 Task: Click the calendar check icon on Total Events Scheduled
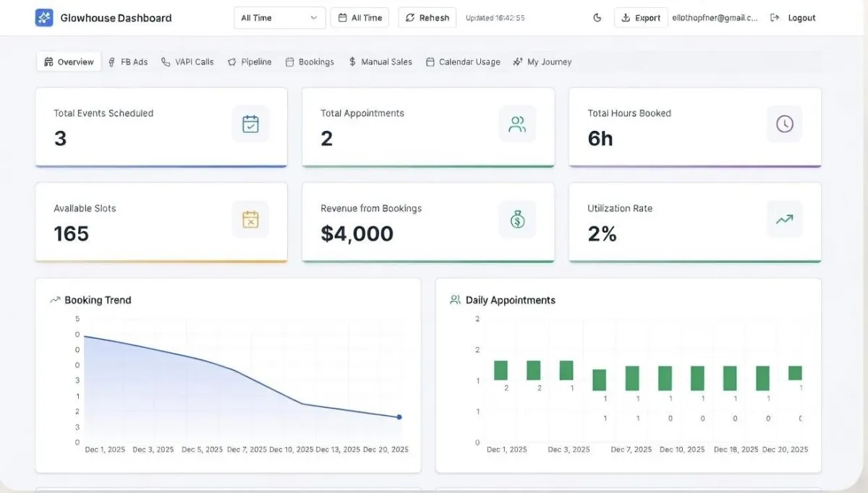[x=250, y=124]
